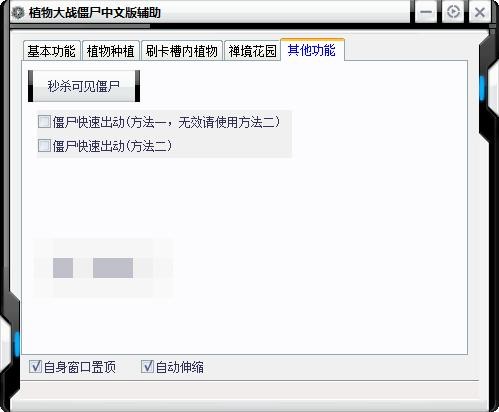Image resolution: width=499 pixels, height=412 pixels.
Task: Uncheck 自动伸缩 checkbox
Action: (147, 366)
